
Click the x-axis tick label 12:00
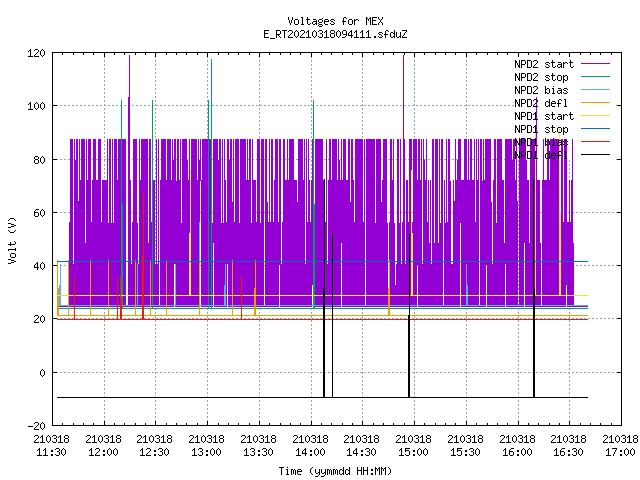point(103,452)
